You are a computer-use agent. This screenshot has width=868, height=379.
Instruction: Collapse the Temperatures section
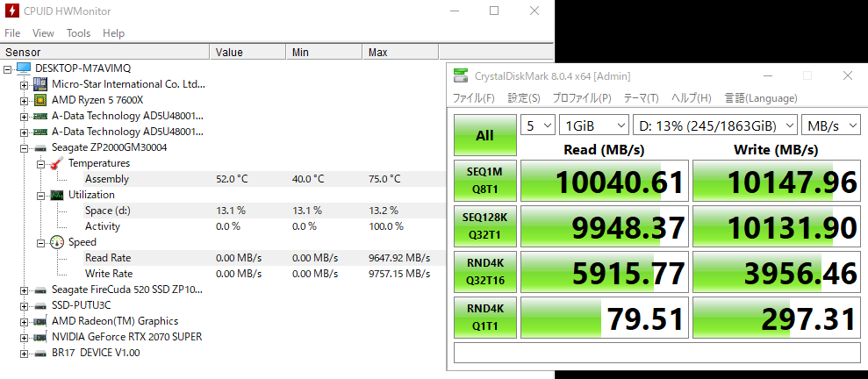coord(40,164)
